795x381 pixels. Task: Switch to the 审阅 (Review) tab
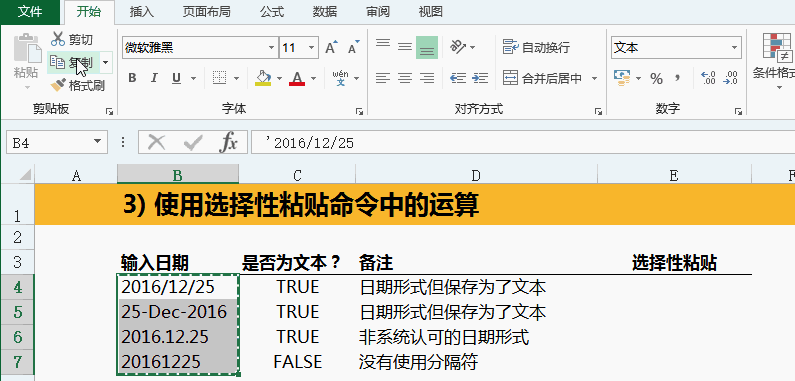point(378,12)
